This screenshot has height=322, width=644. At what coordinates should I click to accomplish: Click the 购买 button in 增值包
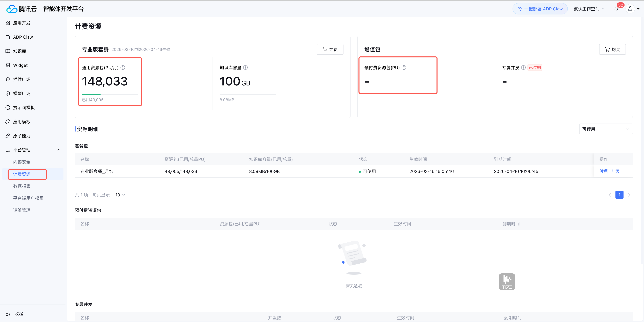(612, 50)
